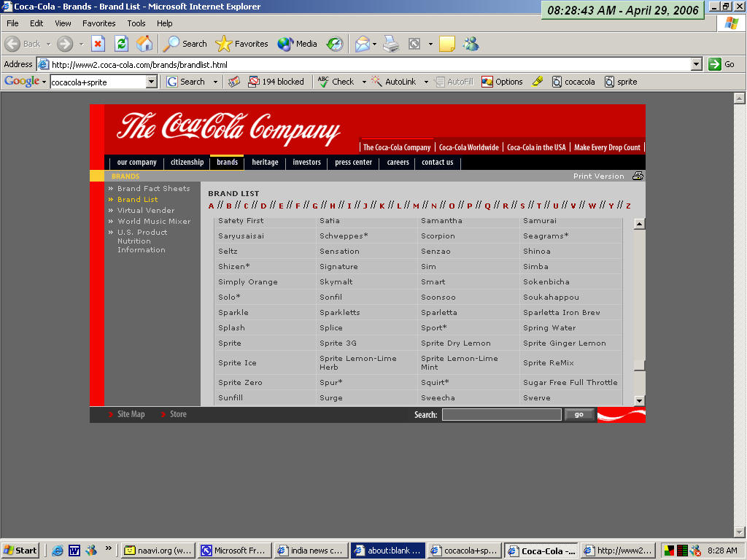Image resolution: width=747 pixels, height=560 pixels.
Task: Click the IE Back arrow icon
Action: [12, 44]
